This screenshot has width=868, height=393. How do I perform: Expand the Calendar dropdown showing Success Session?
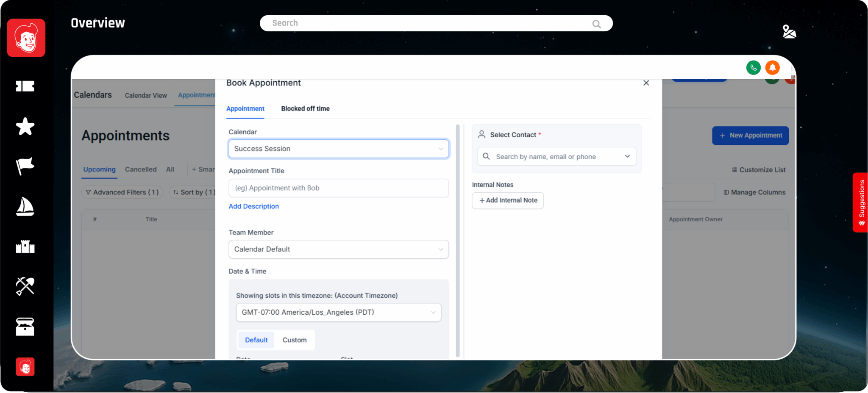tap(338, 149)
